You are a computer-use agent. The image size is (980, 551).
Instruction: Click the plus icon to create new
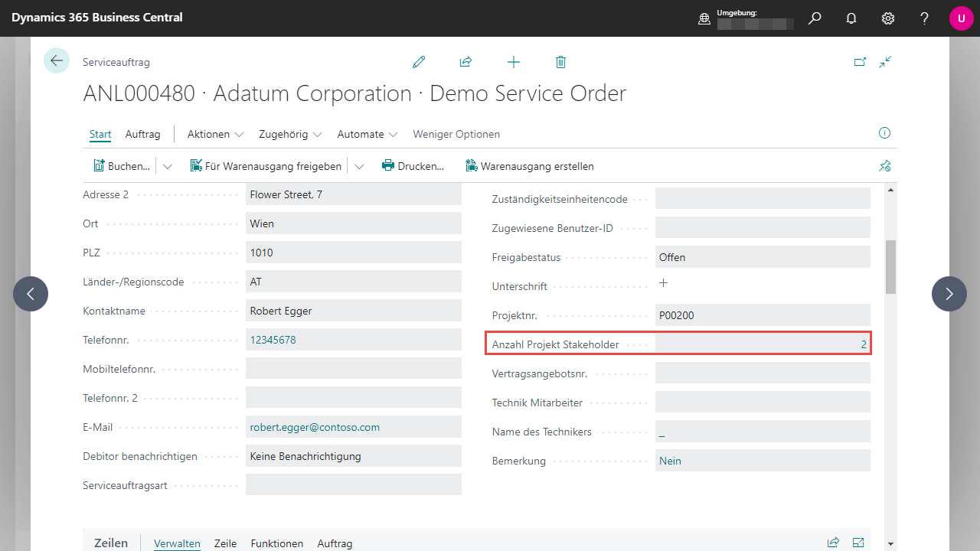coord(514,62)
